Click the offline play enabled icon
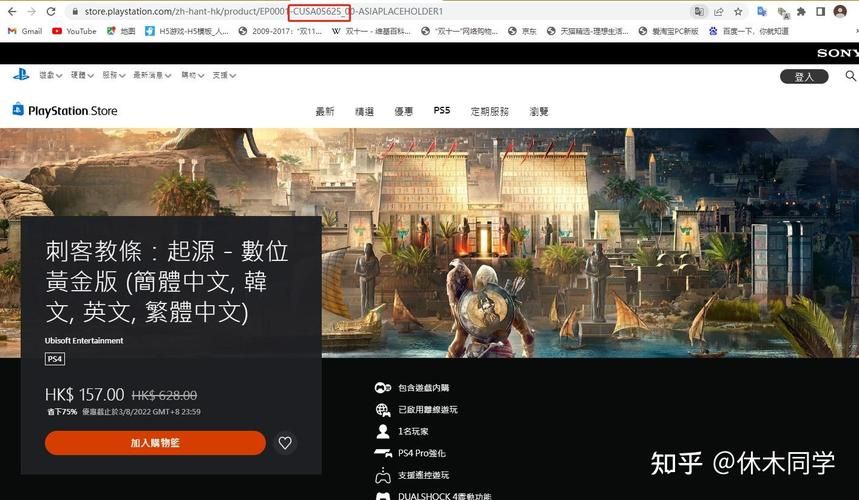 pyautogui.click(x=382, y=410)
